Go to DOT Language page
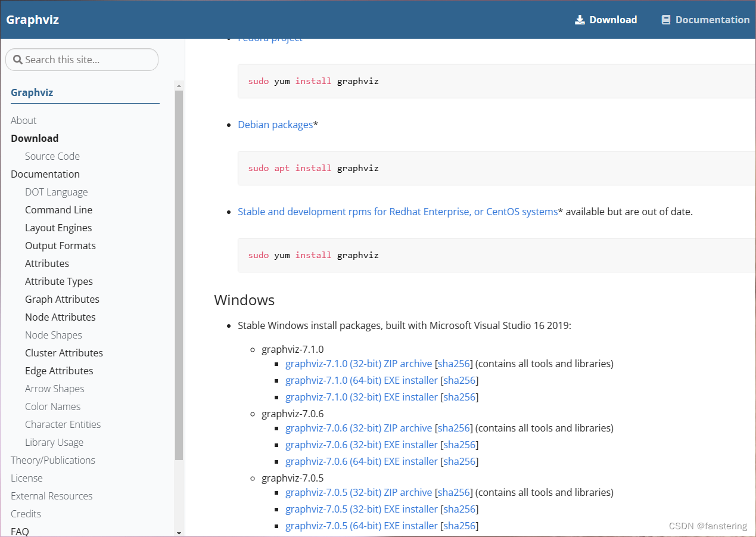 click(x=57, y=192)
